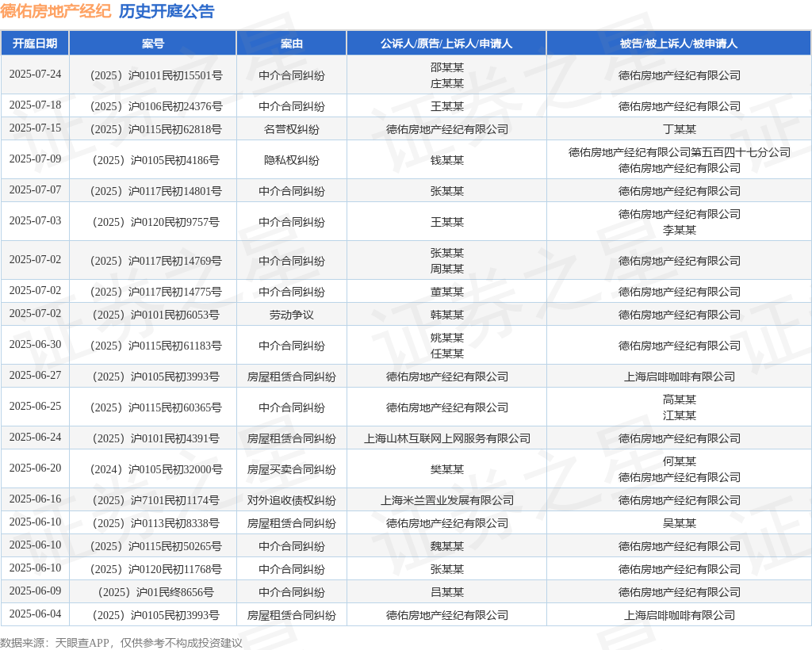Image resolution: width=812 pixels, height=650 pixels.
Task: Click case number 沪0120民初9757号
Action: point(156,223)
